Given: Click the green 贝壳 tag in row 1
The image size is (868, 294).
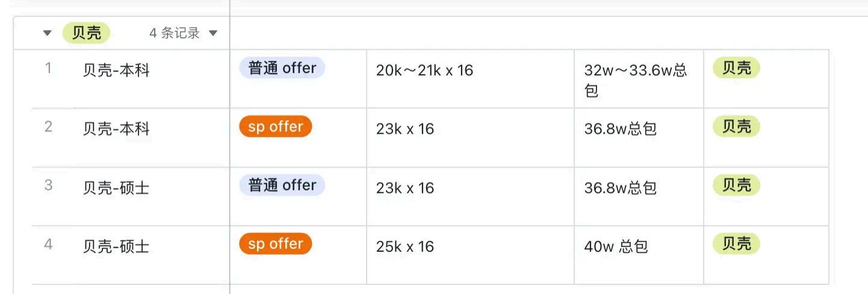Looking at the screenshot, I should click(736, 68).
